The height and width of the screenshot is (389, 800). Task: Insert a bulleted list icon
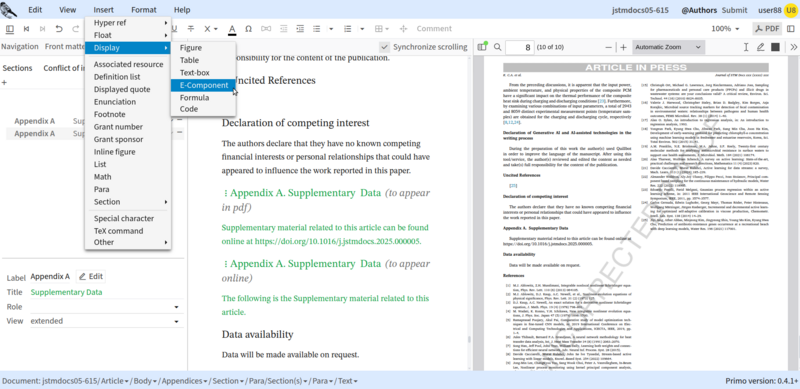317,29
